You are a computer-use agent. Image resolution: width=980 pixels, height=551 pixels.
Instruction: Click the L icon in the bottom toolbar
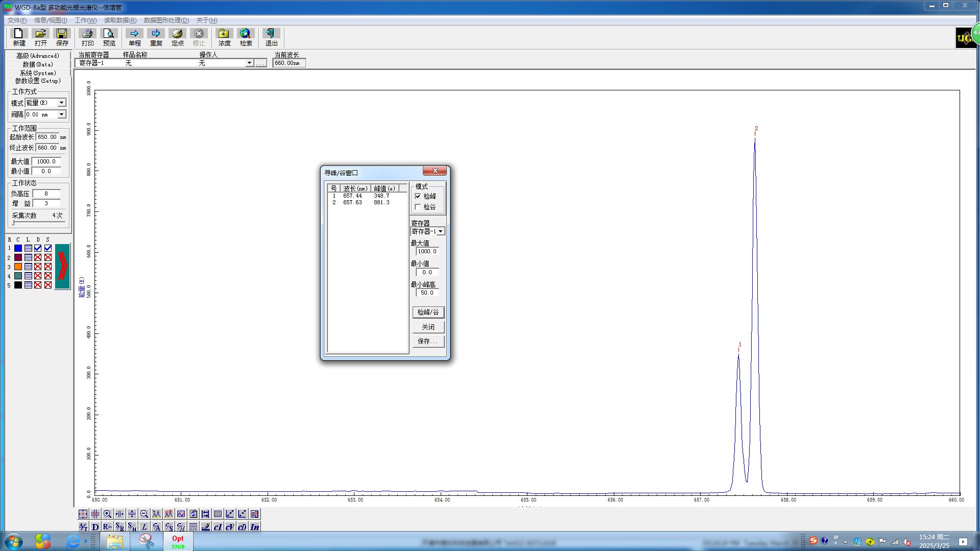pyautogui.click(x=144, y=526)
